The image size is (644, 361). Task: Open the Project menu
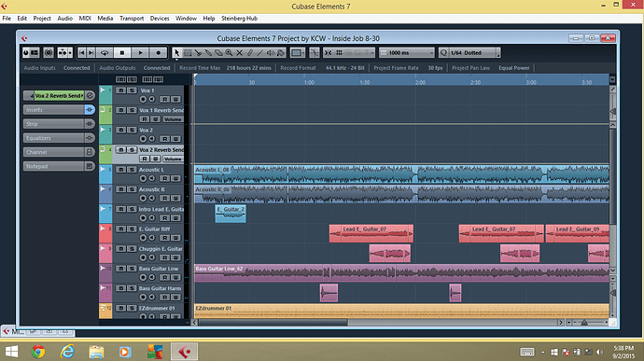coord(42,18)
